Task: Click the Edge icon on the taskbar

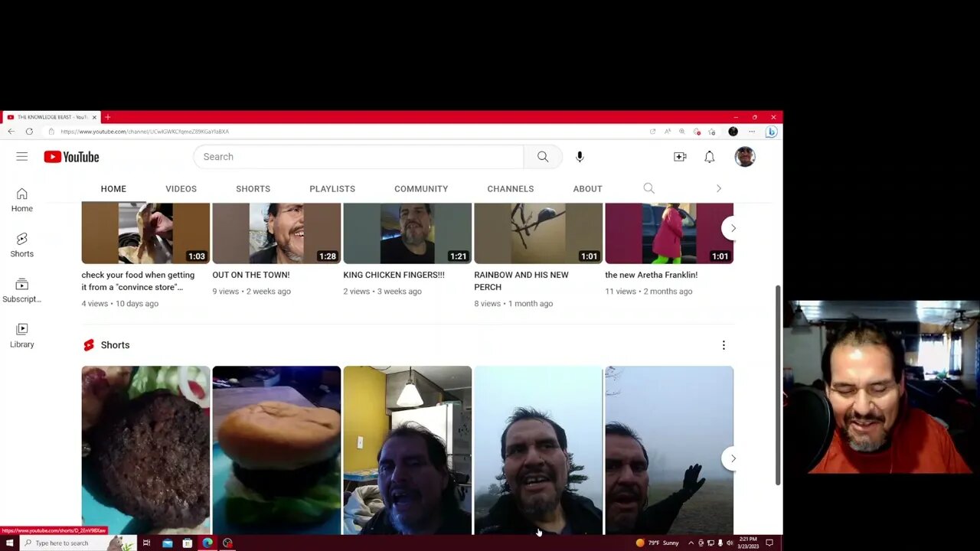Action: 207,543
